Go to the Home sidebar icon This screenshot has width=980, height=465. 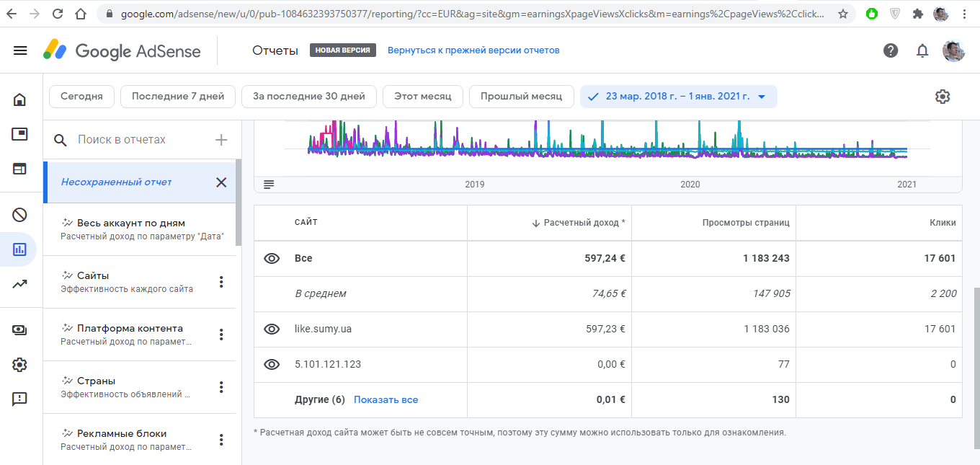coord(20,99)
